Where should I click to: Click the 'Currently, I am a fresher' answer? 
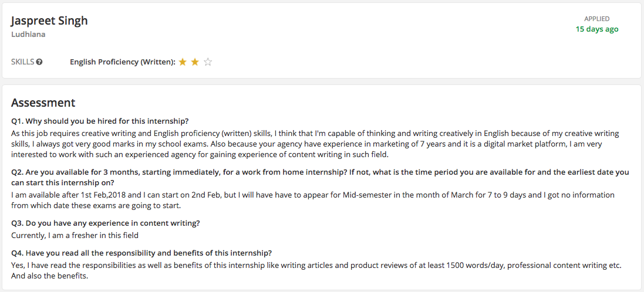[x=75, y=235]
